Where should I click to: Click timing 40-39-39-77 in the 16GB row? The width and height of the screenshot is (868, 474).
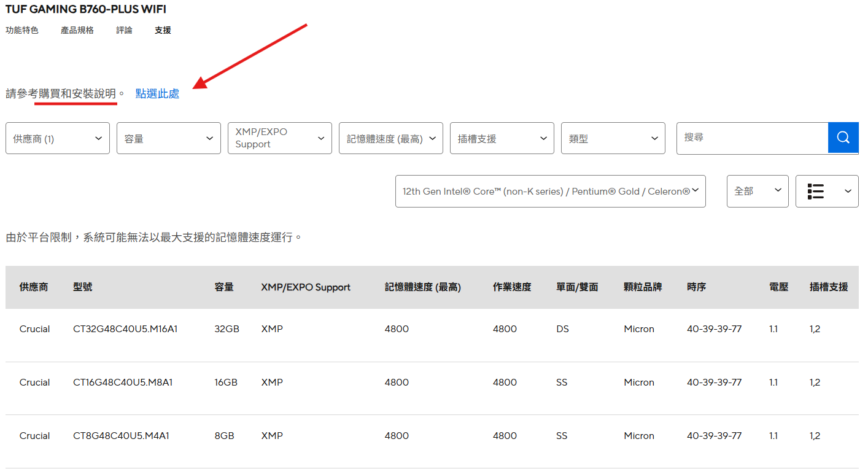[715, 383]
